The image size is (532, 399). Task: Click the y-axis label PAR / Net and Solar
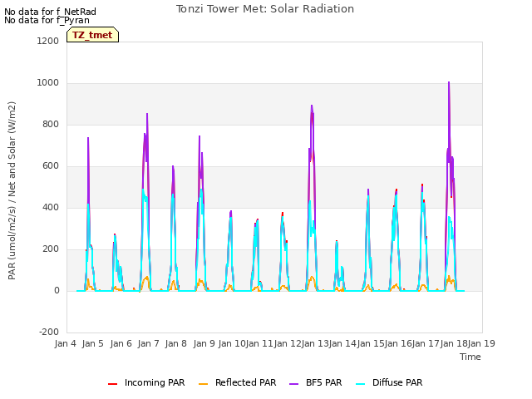pyautogui.click(x=12, y=190)
